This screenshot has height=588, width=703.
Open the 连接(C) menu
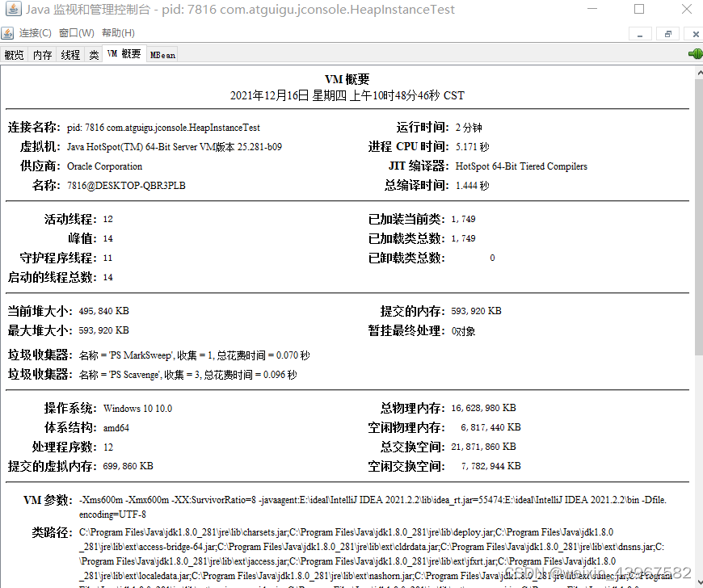[35, 33]
